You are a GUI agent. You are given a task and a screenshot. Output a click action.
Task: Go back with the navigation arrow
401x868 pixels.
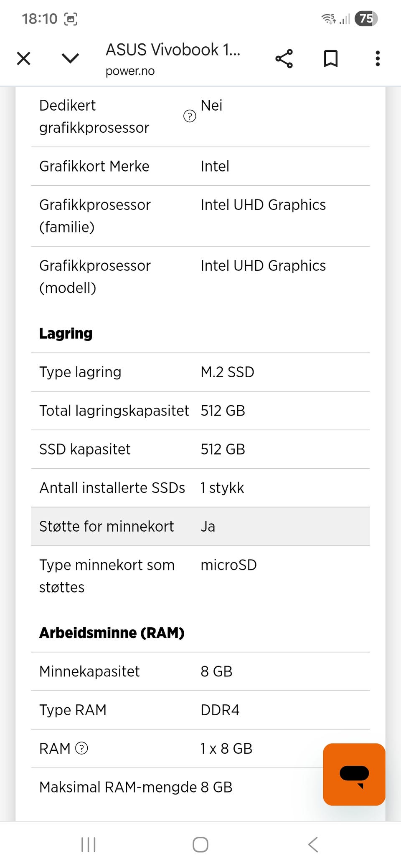tap(313, 844)
